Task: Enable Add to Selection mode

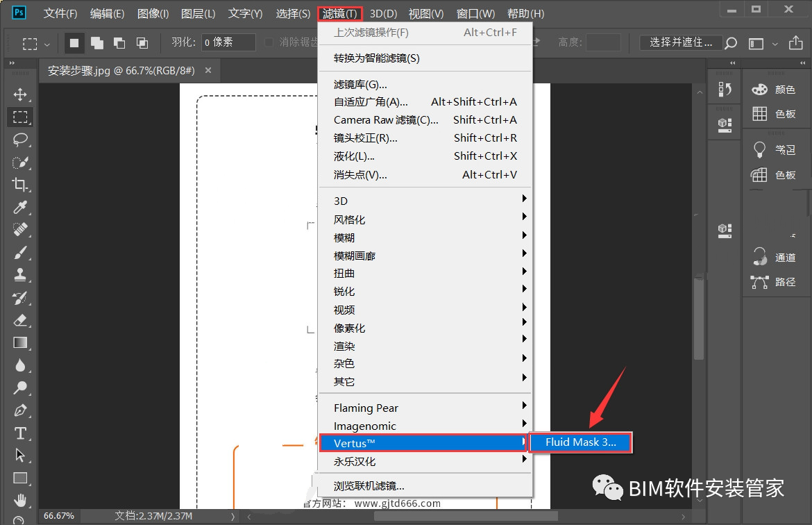Action: (x=97, y=43)
